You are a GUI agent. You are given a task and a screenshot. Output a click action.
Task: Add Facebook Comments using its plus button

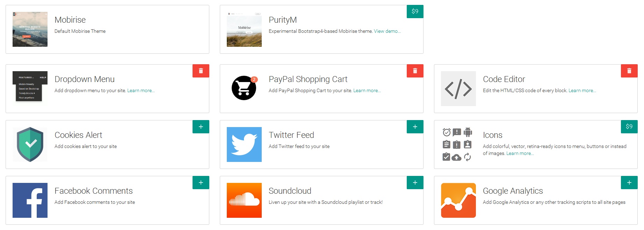201,183
